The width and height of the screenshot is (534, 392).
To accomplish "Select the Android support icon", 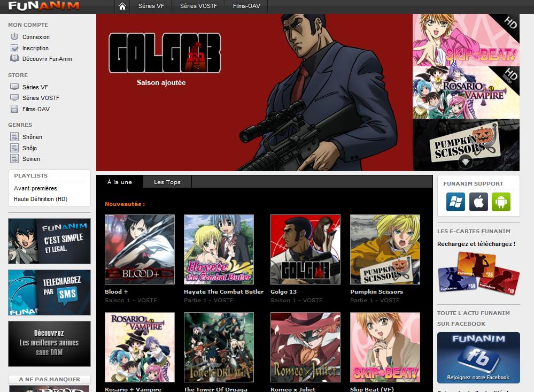I will tap(501, 202).
